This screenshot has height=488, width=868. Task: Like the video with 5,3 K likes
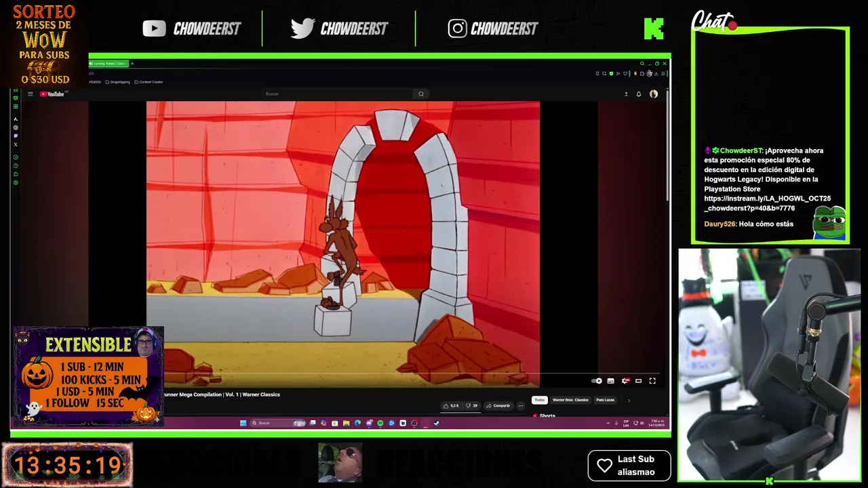pos(451,406)
